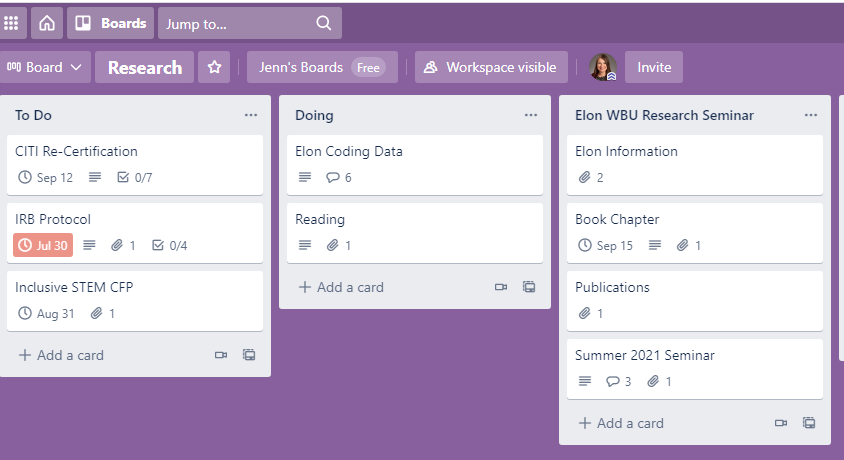Click the Sep 15 due date badge
The height and width of the screenshot is (460, 844).
tap(606, 245)
